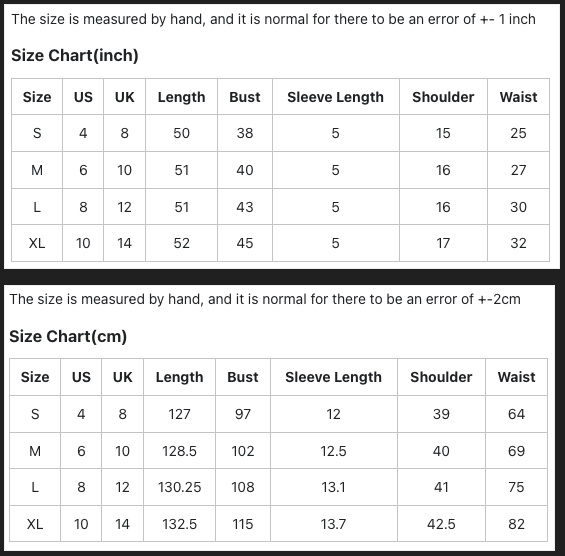Viewport: 565px width, 556px height.
Task: Click the length value 50 for size S
Action: 181,133
